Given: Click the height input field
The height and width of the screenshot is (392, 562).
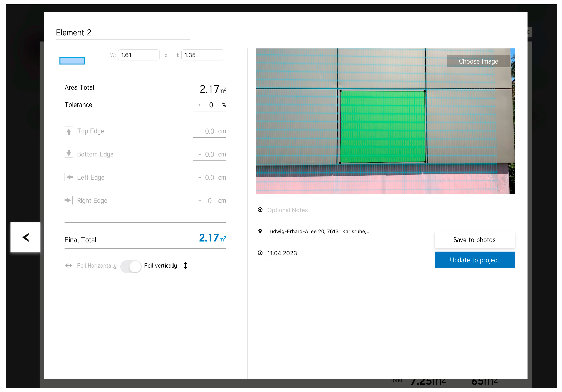Looking at the screenshot, I should click(x=202, y=55).
